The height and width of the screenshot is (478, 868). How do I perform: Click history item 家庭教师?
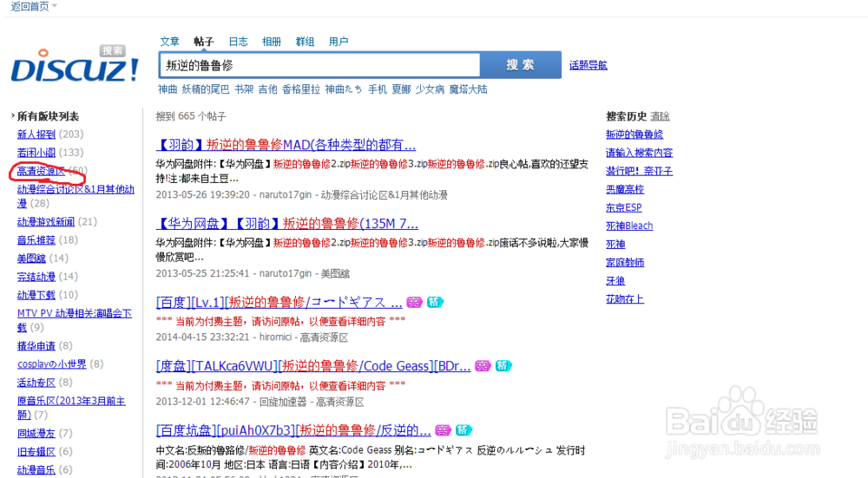(625, 262)
